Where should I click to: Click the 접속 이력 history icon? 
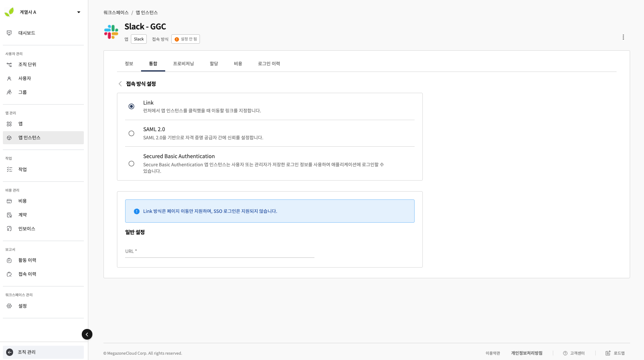tap(9, 274)
